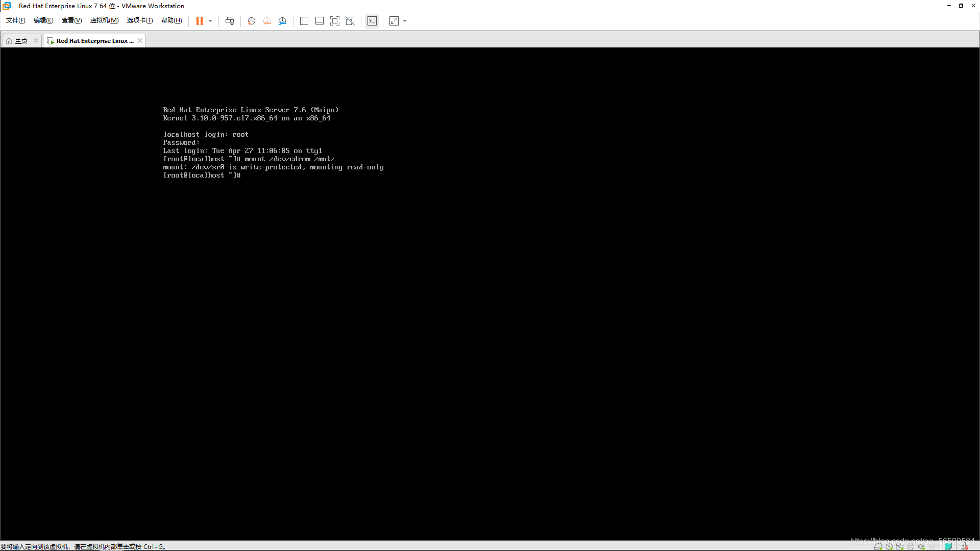This screenshot has width=980, height=551.
Task: Open the snapshot manager icon
Action: click(282, 21)
